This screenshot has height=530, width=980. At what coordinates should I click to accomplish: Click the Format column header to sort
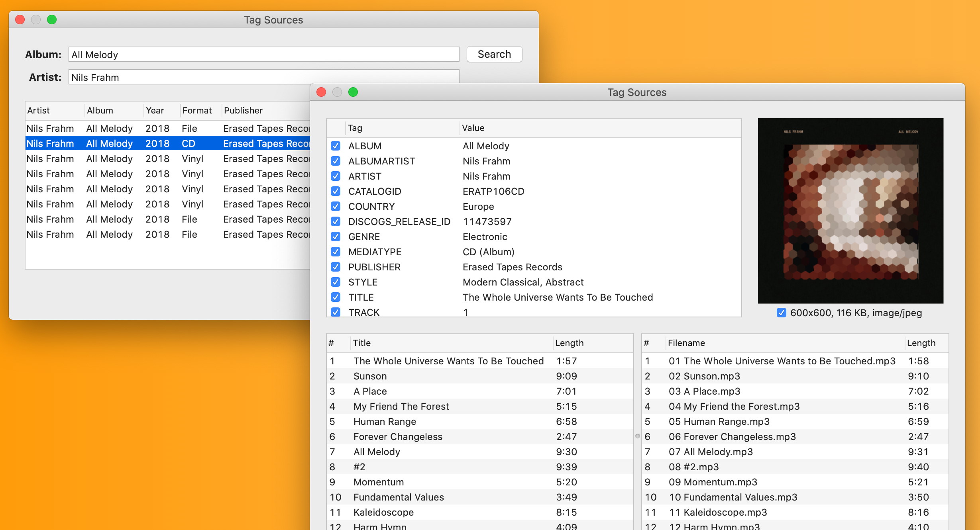197,109
